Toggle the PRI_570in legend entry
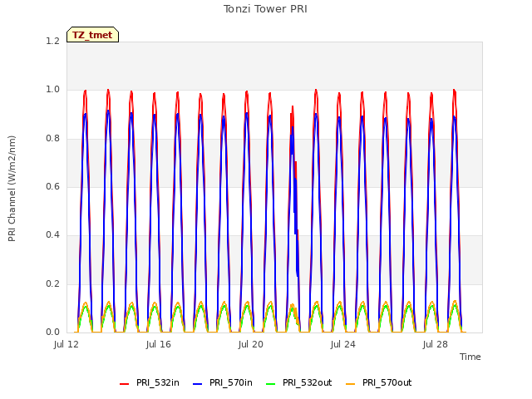 click(x=223, y=383)
